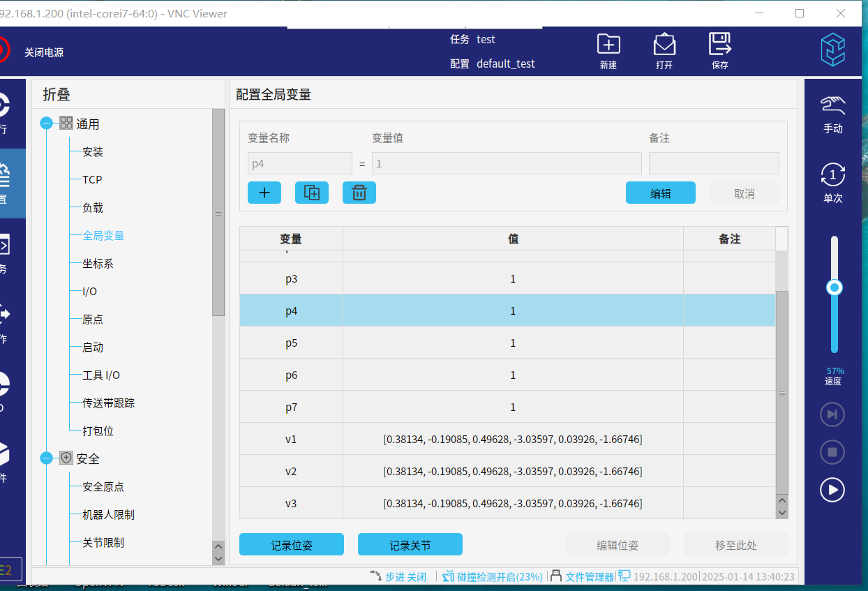Image resolution: width=868 pixels, height=591 pixels.
Task: Click the Save icon in top bar
Action: pos(719,45)
